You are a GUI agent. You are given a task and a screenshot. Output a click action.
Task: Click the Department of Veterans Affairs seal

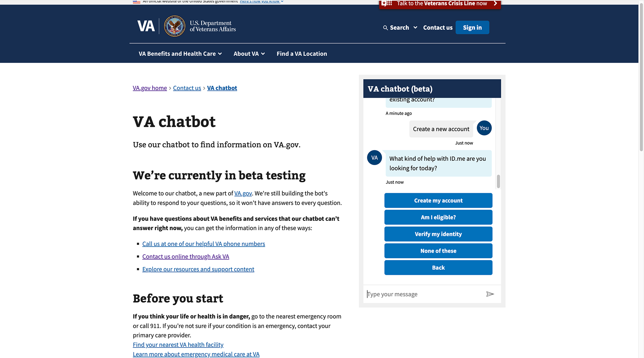click(174, 26)
